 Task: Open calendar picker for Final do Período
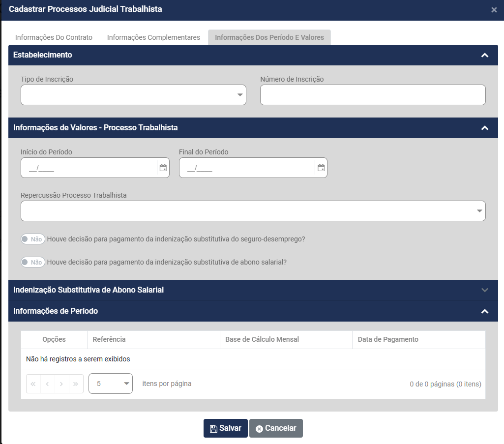(x=321, y=168)
